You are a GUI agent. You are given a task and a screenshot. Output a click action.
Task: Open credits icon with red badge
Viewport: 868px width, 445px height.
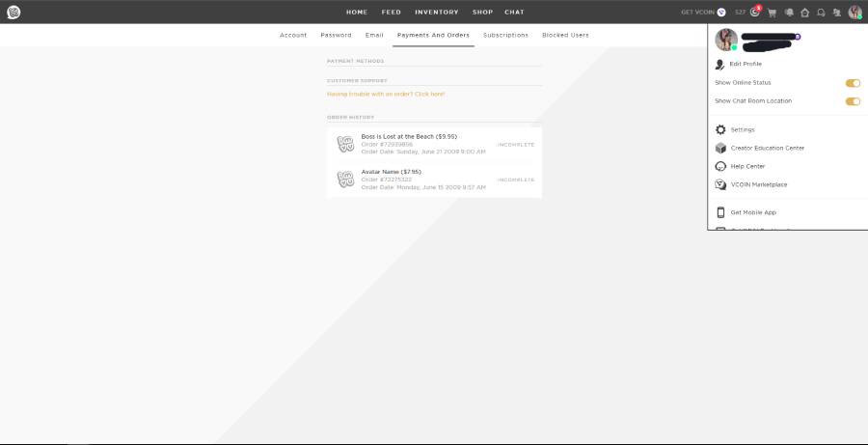tap(755, 12)
